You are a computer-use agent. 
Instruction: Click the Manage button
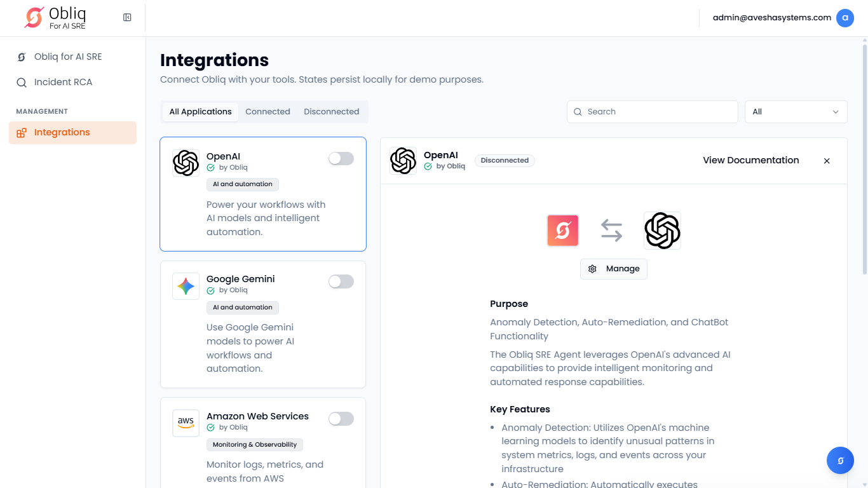614,269
